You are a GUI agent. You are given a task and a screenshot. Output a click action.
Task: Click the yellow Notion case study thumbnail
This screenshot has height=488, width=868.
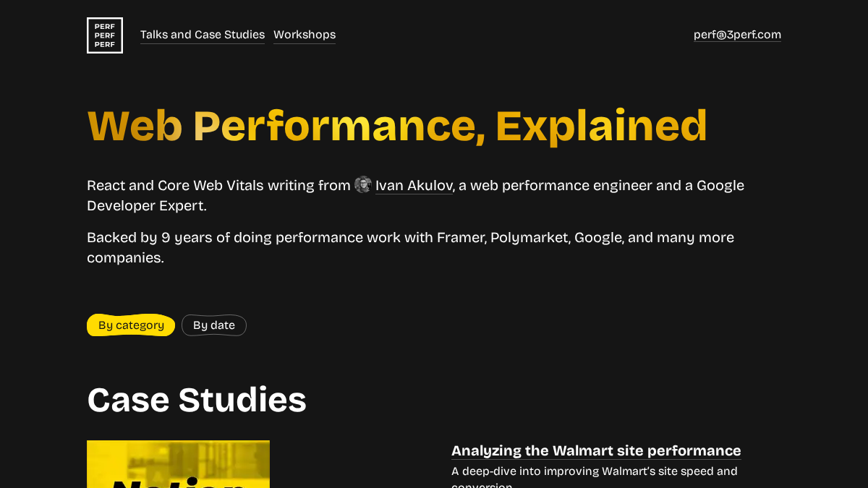(x=178, y=464)
